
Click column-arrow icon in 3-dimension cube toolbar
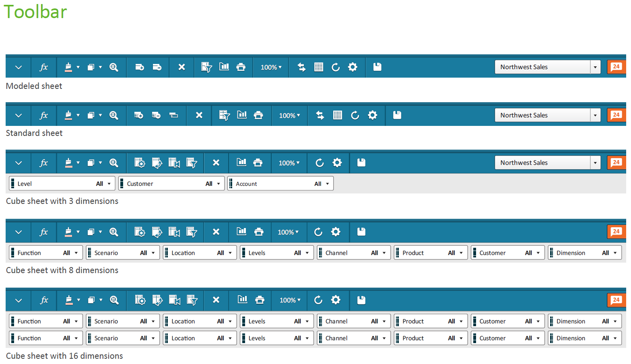(x=174, y=163)
